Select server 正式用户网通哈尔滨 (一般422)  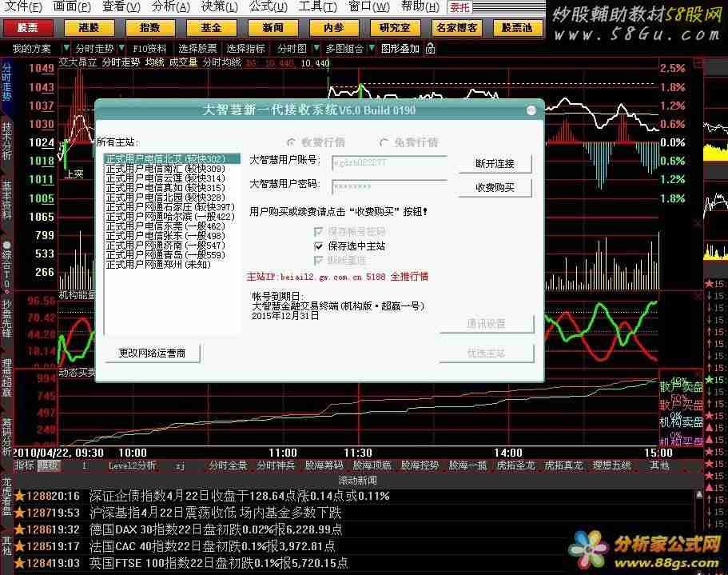point(170,217)
